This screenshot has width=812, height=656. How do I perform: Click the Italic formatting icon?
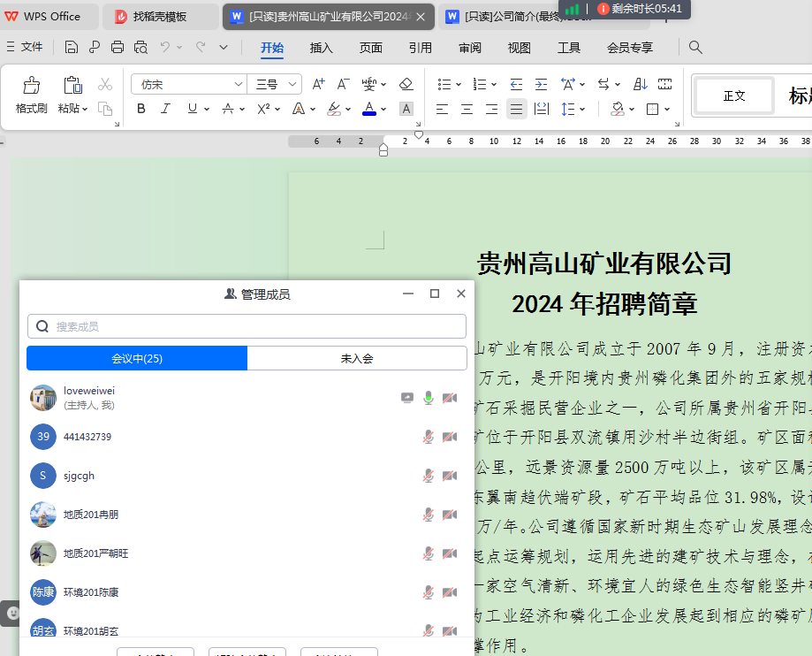pos(165,109)
